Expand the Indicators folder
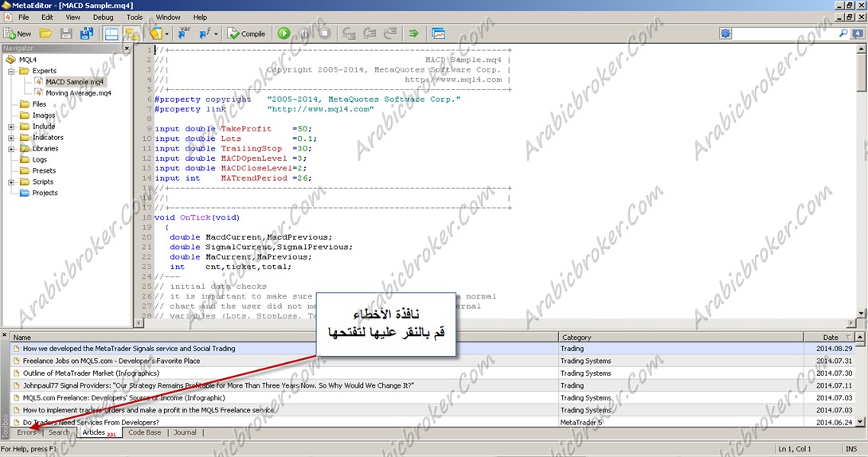Screen dimensions: 868x457 (x=11, y=138)
